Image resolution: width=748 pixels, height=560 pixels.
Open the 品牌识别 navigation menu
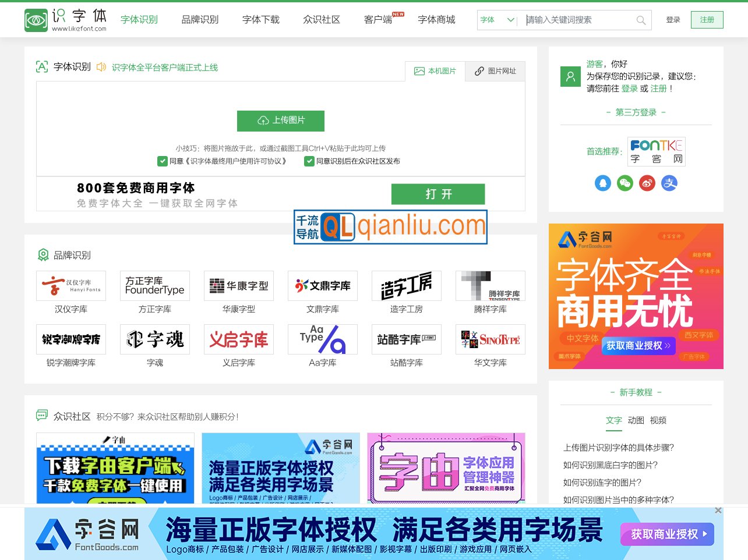[199, 19]
